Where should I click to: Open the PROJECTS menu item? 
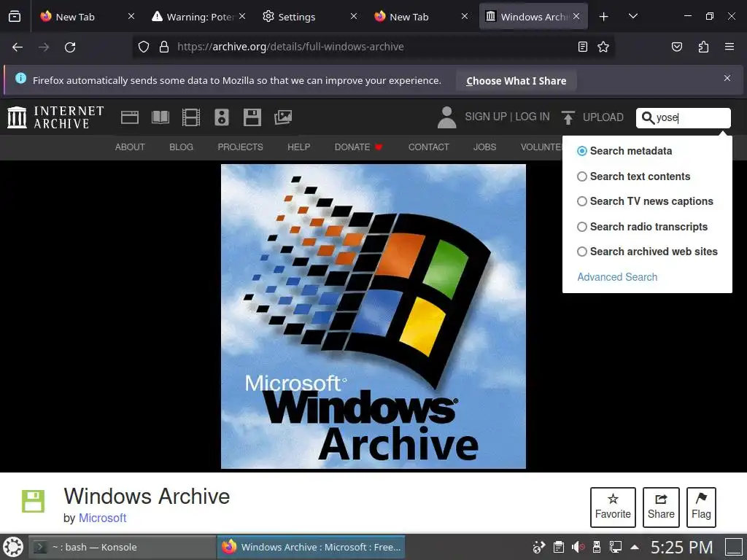(240, 147)
